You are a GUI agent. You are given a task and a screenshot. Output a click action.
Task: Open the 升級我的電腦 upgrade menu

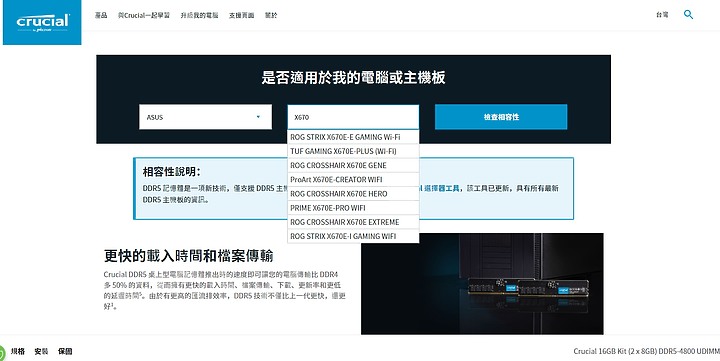(199, 15)
